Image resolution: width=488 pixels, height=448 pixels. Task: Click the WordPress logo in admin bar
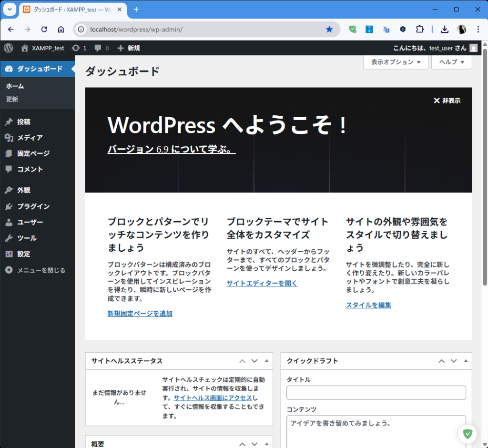tap(8, 48)
